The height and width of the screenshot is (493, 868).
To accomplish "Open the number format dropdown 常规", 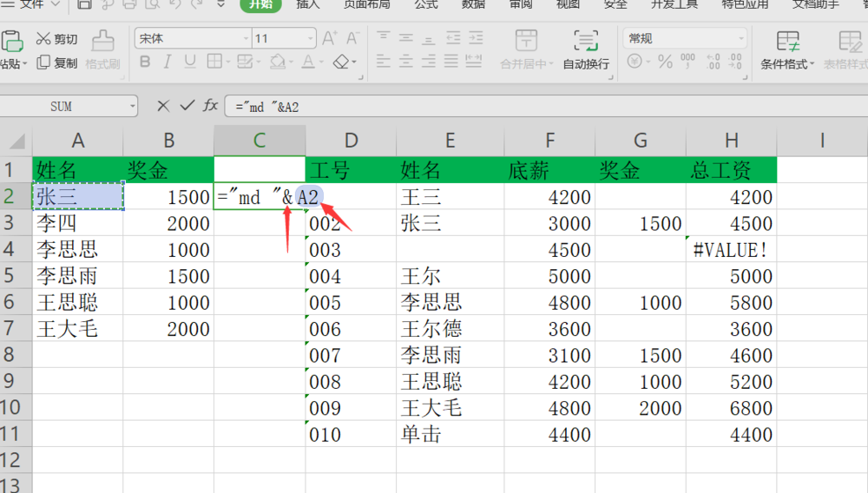I will coord(740,39).
